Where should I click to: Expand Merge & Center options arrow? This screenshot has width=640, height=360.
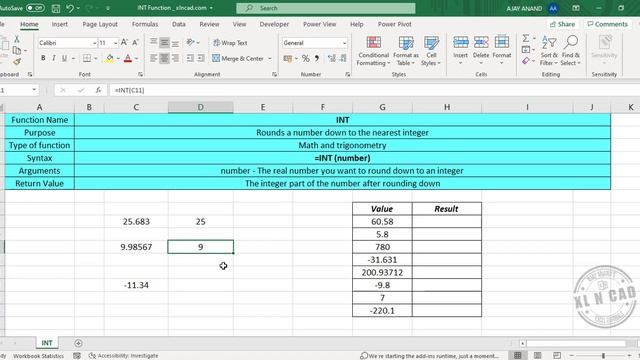(270, 59)
